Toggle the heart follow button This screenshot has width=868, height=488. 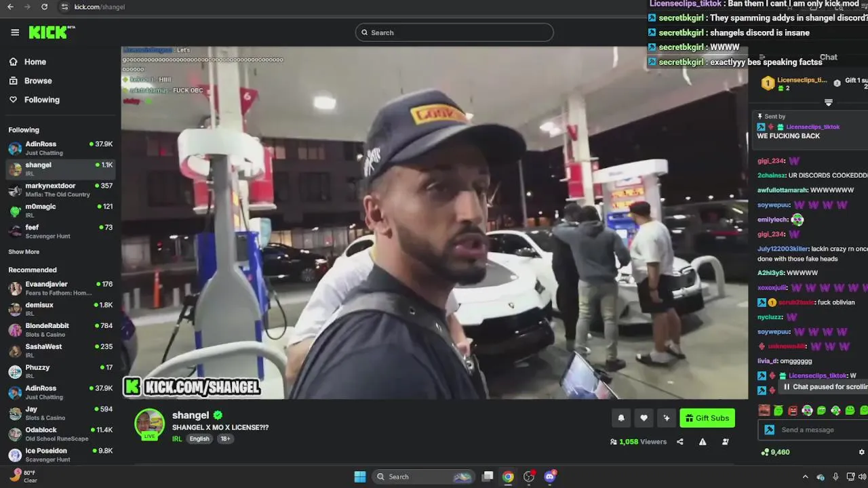click(x=644, y=418)
